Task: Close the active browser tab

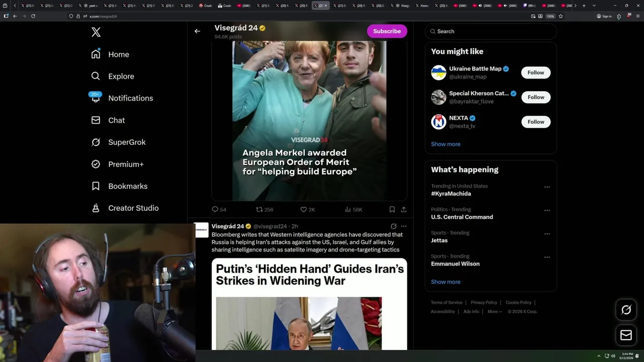Action: tap(326, 6)
